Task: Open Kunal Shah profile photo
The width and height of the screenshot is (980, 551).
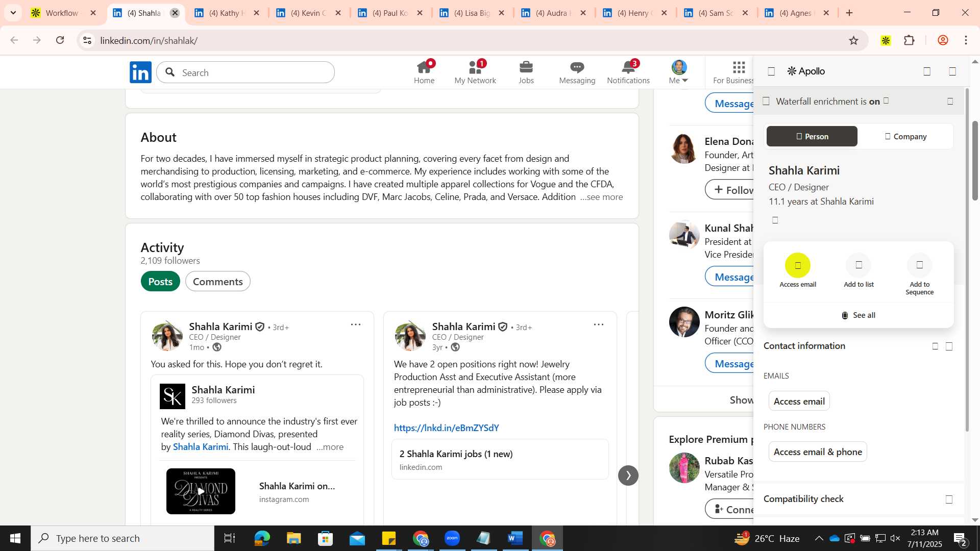Action: (684, 235)
